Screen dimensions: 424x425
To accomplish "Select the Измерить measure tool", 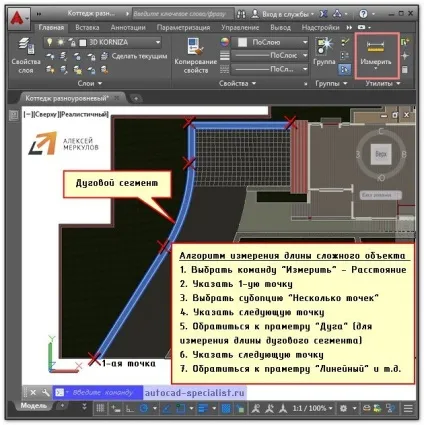I will tap(376, 55).
